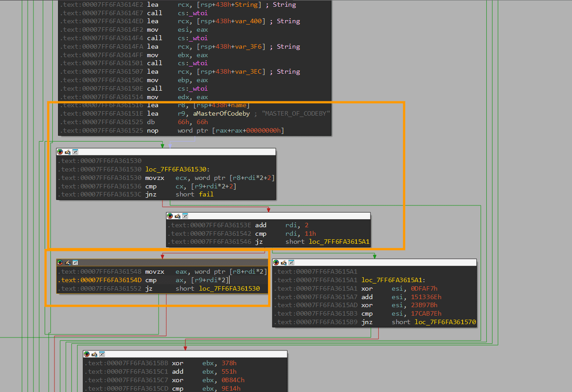Click the graph icon on loc_7FF6FA3615A1 block
572x392 pixels.
291,263
